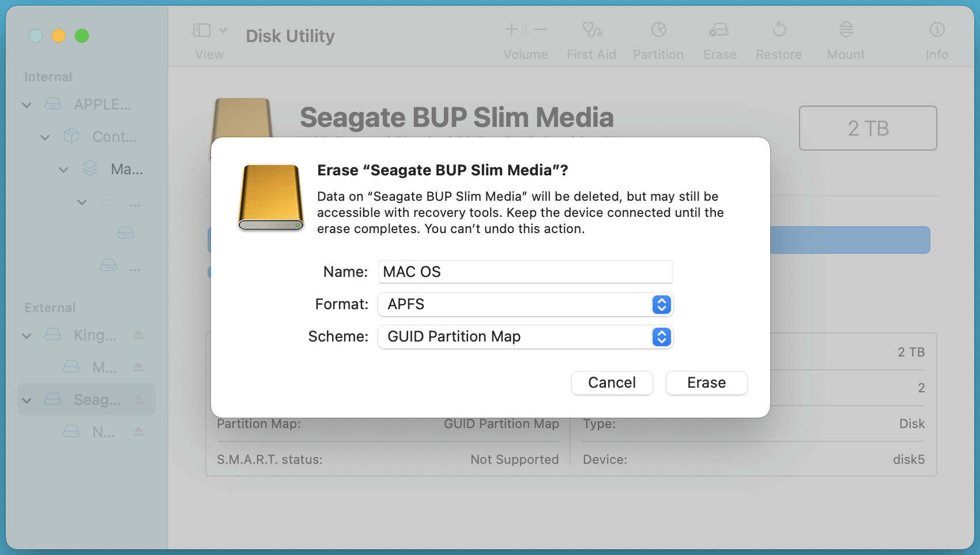Collapse the APPLE internal disk tree
Viewport: 980px width, 555px height.
[x=27, y=105]
